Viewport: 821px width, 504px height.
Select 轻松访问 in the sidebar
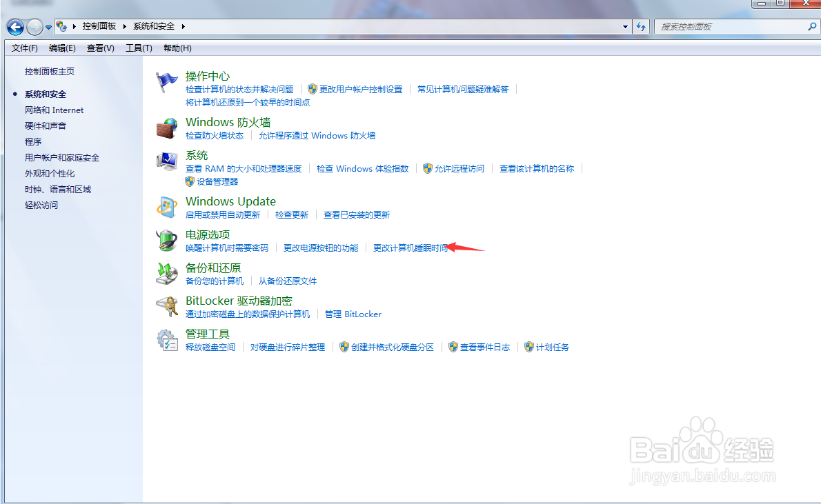pyautogui.click(x=41, y=205)
